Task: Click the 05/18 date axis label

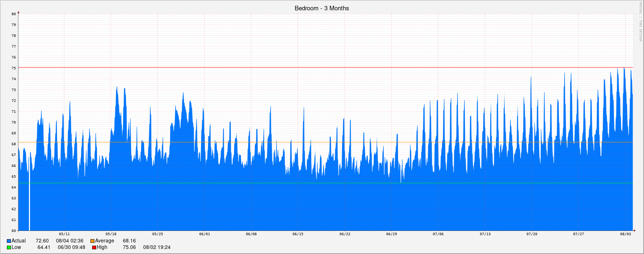Action: click(x=111, y=234)
